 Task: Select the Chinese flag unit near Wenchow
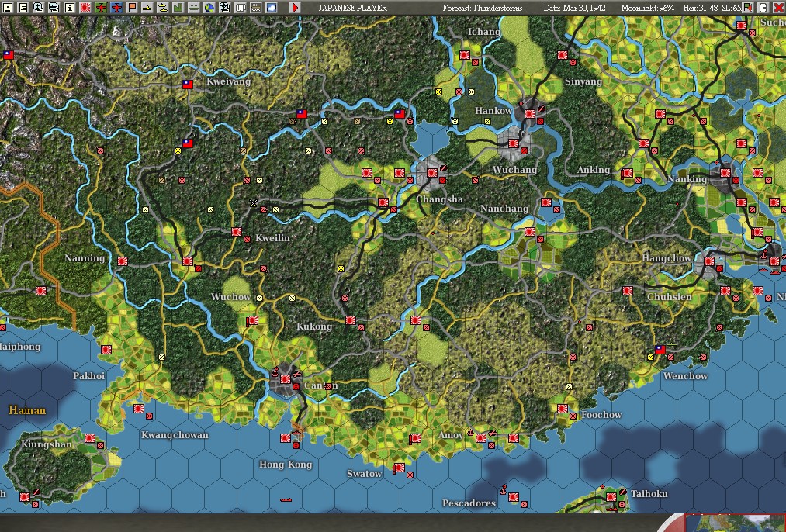[660, 350]
